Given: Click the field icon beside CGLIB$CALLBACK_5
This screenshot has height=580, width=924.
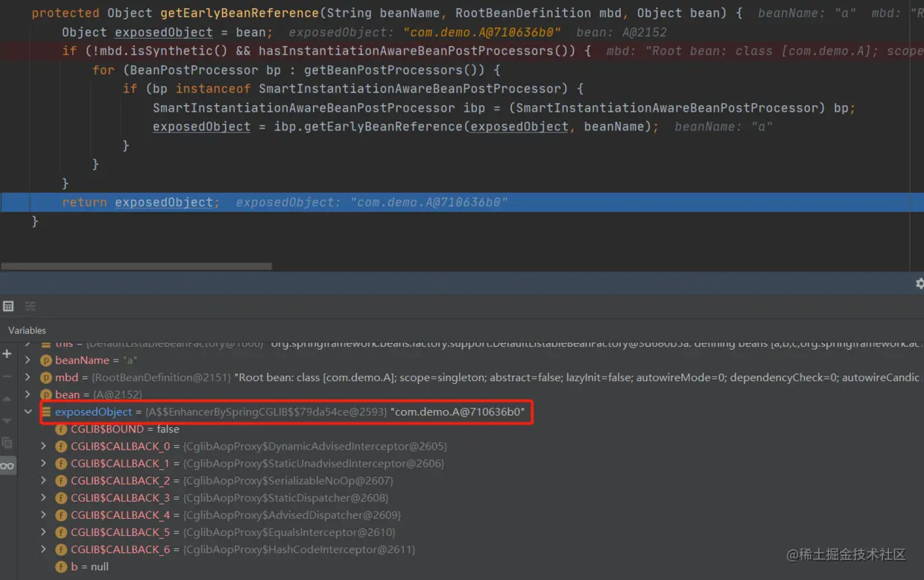Looking at the screenshot, I should [x=61, y=532].
